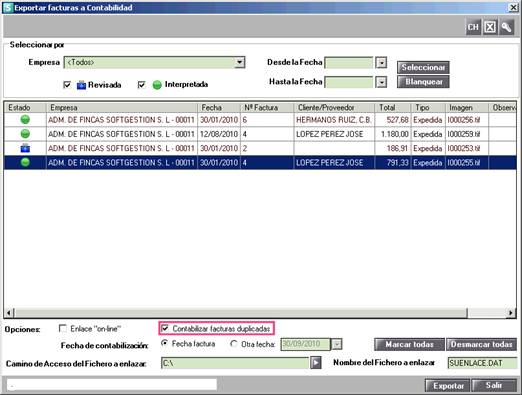The height and width of the screenshot is (395, 522).
Task: Select cell HERMANOS RUIZ, C.B.
Action: (x=334, y=120)
